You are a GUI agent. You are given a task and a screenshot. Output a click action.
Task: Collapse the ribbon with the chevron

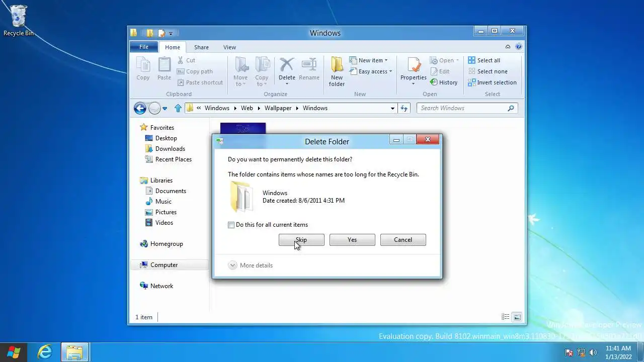[508, 47]
